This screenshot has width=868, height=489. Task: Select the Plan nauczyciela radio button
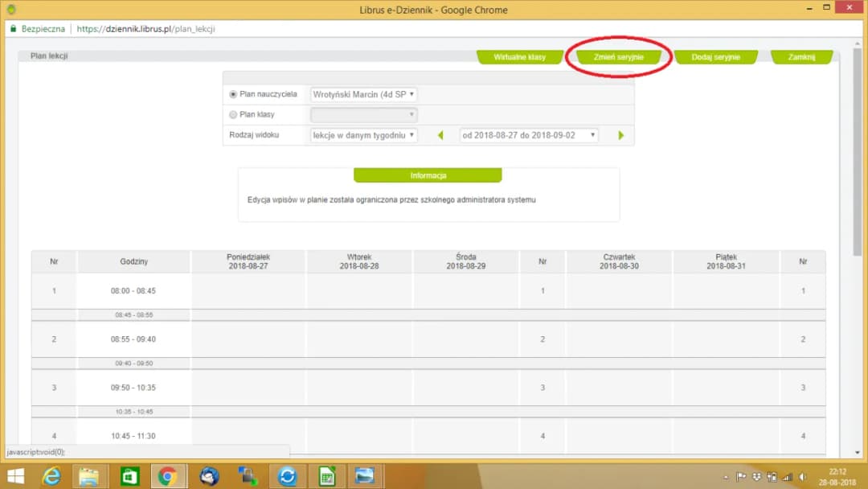(233, 94)
